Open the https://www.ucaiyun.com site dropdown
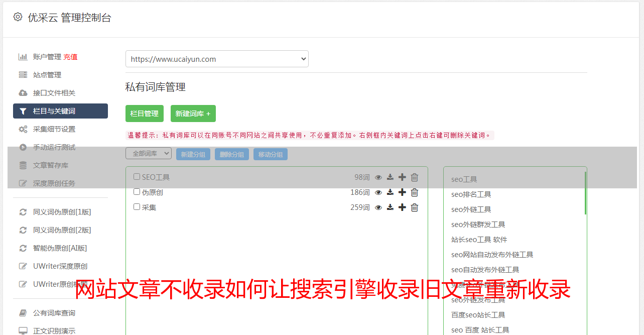The width and height of the screenshot is (644, 335). click(217, 59)
